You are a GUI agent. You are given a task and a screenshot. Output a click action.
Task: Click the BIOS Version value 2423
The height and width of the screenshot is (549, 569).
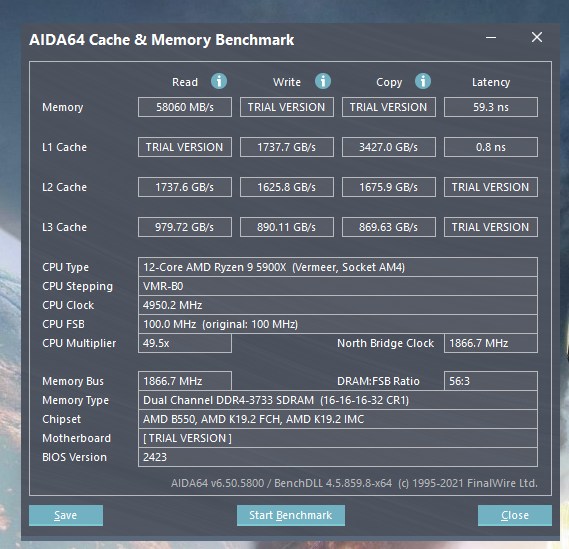click(338, 457)
